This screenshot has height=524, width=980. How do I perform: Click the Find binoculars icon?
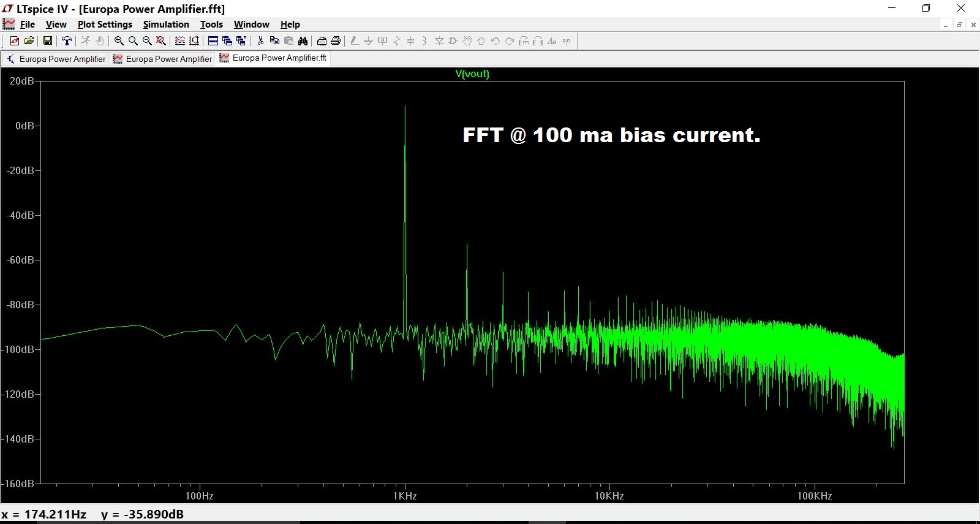coord(303,41)
